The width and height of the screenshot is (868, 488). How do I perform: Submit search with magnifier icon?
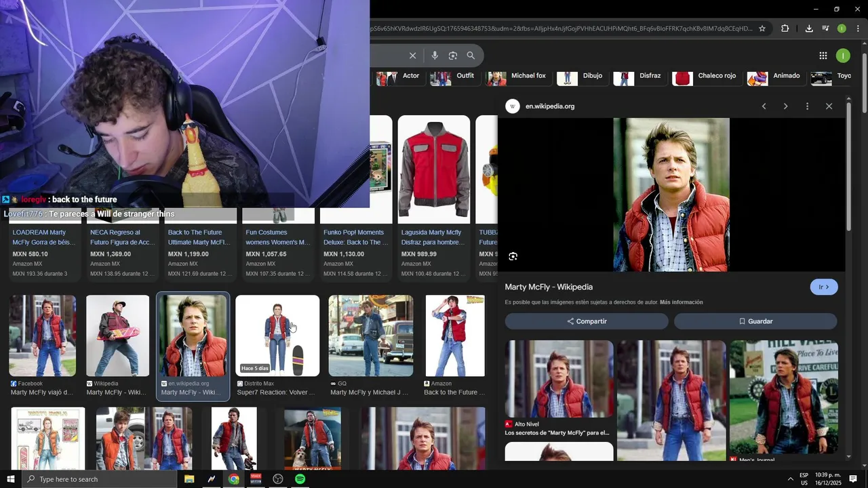[471, 56]
